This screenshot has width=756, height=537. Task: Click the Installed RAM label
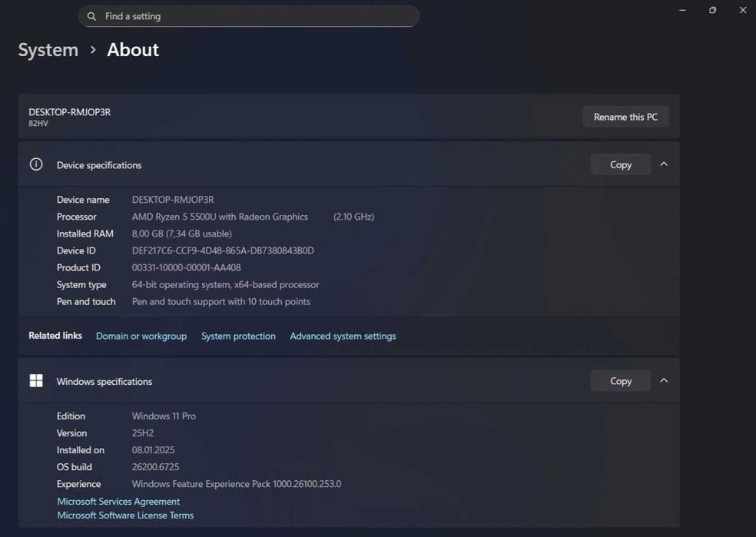pos(85,234)
